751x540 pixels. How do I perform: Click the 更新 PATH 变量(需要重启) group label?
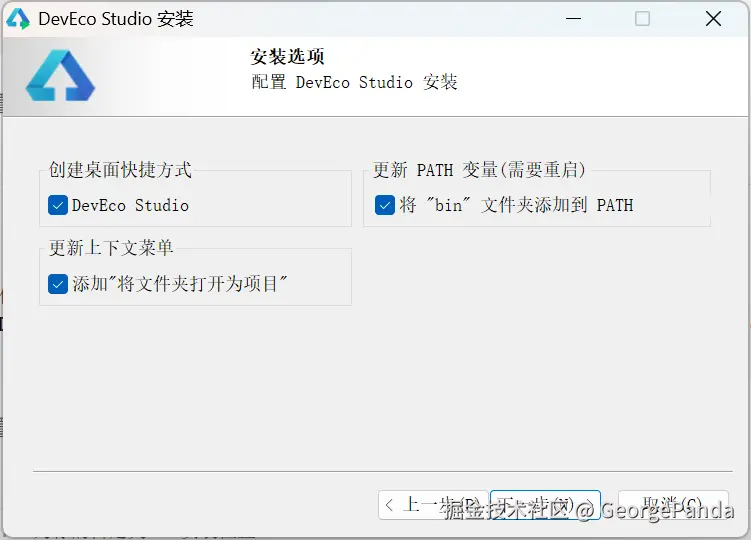479,170
